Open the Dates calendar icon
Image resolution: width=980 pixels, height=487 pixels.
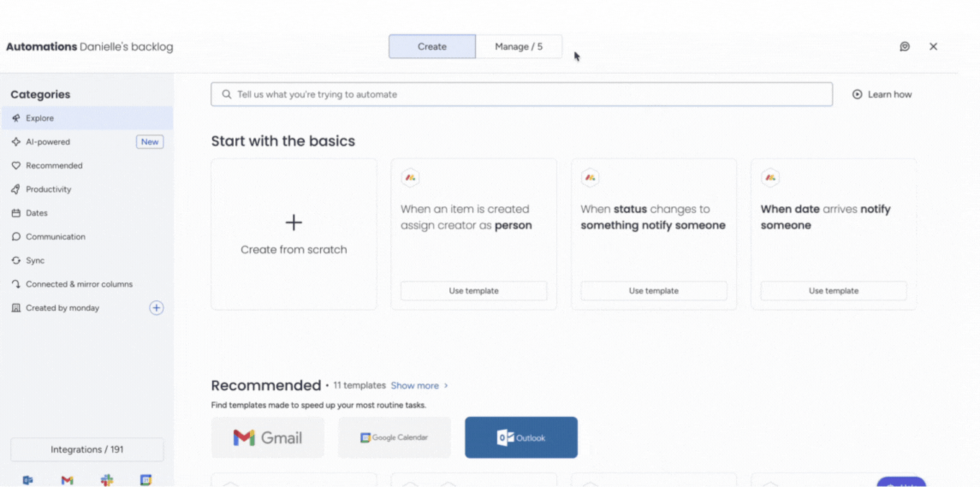click(16, 213)
